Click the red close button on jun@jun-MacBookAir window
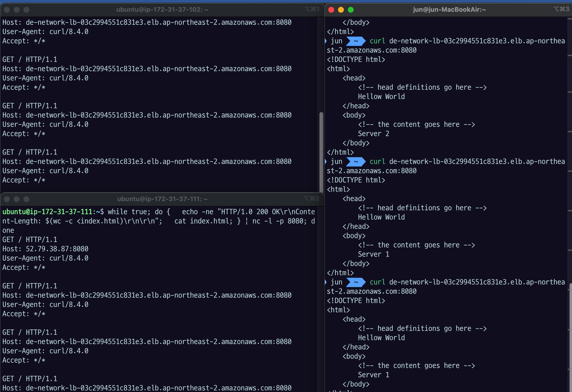The height and width of the screenshot is (392, 572). (331, 10)
